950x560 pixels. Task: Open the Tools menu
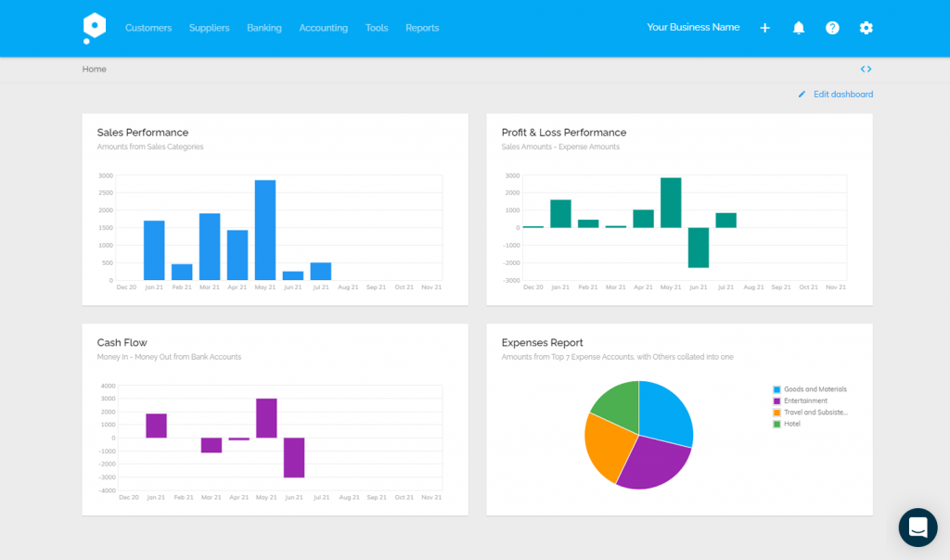[x=376, y=28]
